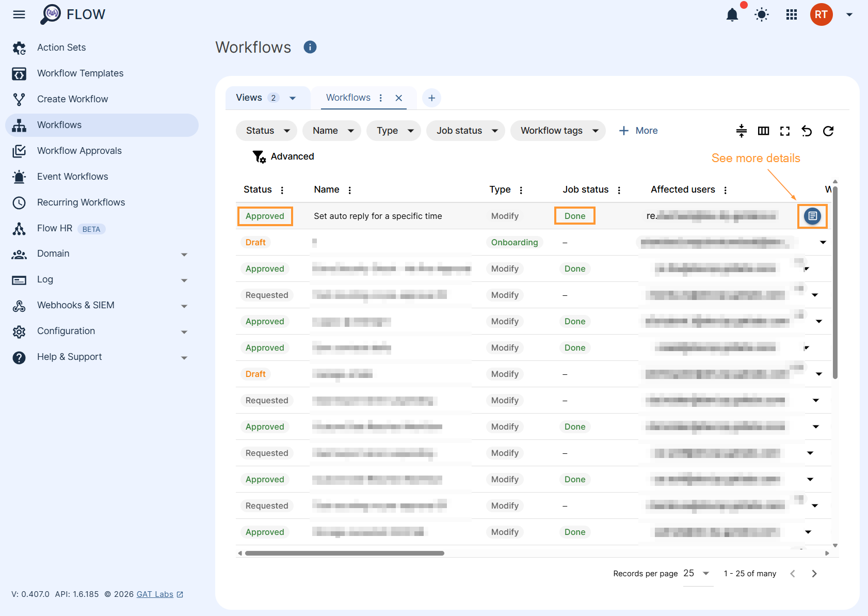Viewport: 868px width, 616px height.
Task: Click the column settings icon above the table
Action: point(763,131)
